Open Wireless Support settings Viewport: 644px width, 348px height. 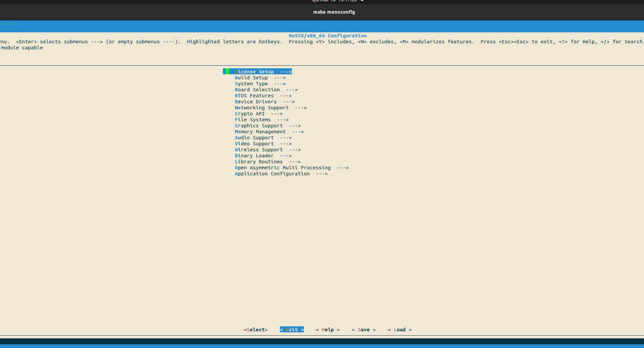(259, 150)
